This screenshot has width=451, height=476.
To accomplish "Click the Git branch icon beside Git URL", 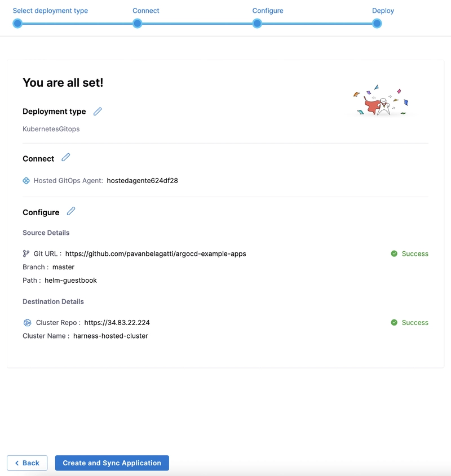I will coord(26,253).
